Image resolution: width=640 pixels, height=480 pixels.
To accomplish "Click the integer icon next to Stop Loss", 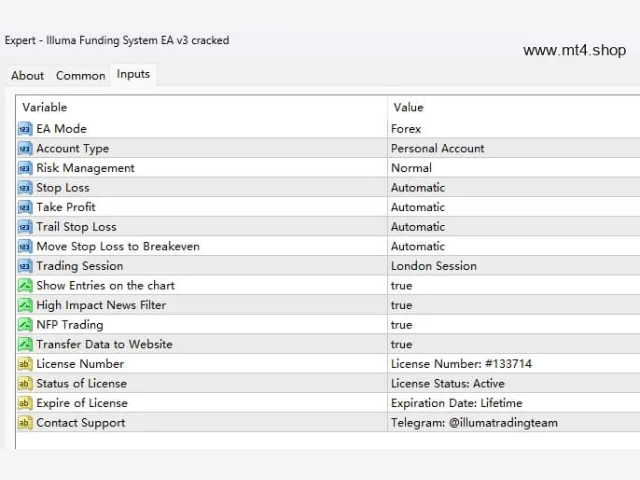I will point(25,188).
